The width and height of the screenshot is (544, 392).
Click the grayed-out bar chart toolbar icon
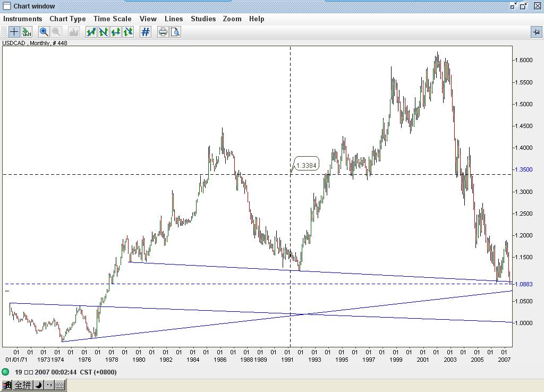pyautogui.click(x=74, y=32)
